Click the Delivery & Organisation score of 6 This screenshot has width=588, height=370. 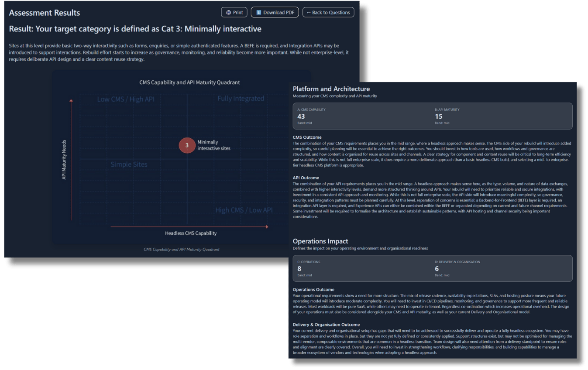437,269
